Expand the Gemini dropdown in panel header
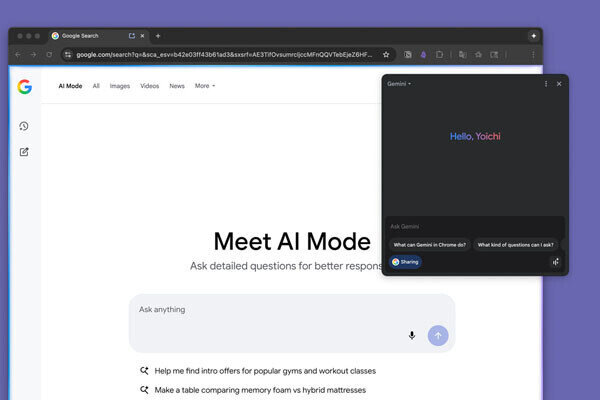600x400 pixels. 399,84
